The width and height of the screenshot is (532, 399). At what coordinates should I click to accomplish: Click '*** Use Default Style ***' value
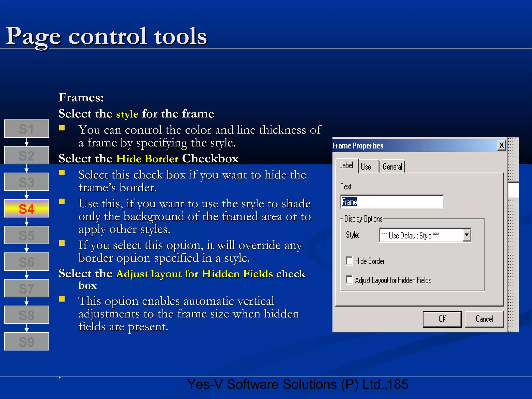[x=410, y=235]
